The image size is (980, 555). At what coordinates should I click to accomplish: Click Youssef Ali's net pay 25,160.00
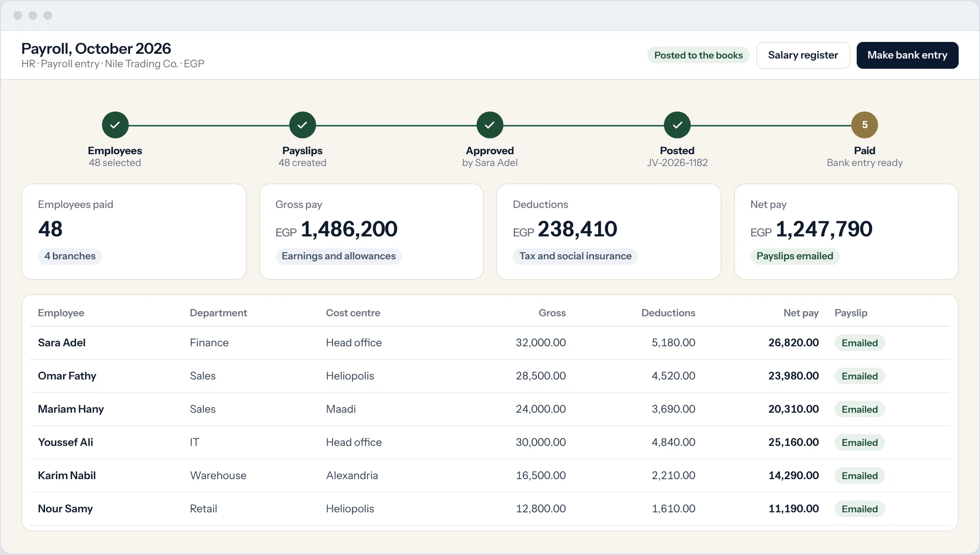coord(793,443)
